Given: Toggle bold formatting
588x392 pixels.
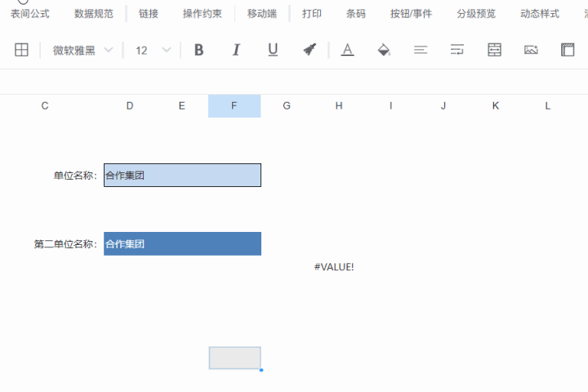Looking at the screenshot, I should click(198, 50).
